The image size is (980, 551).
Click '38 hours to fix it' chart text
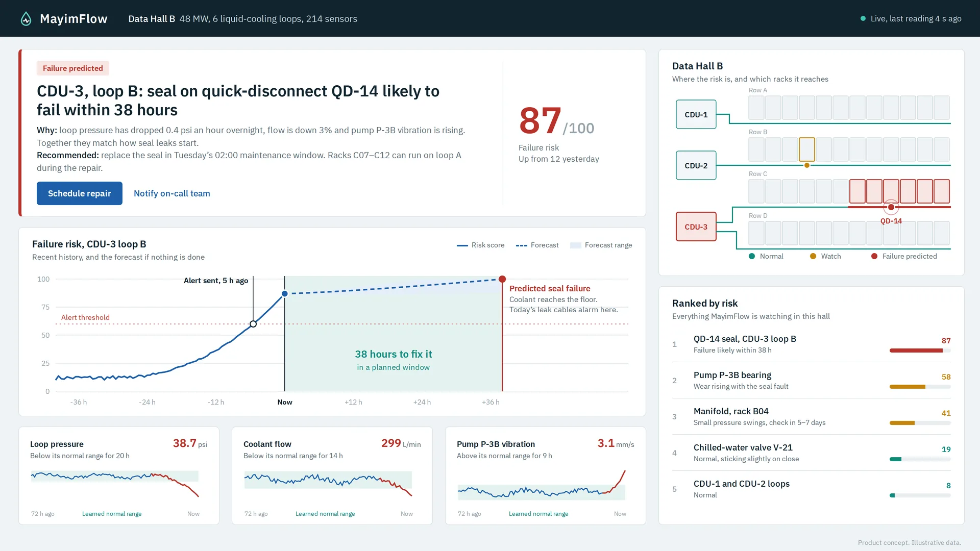(394, 354)
